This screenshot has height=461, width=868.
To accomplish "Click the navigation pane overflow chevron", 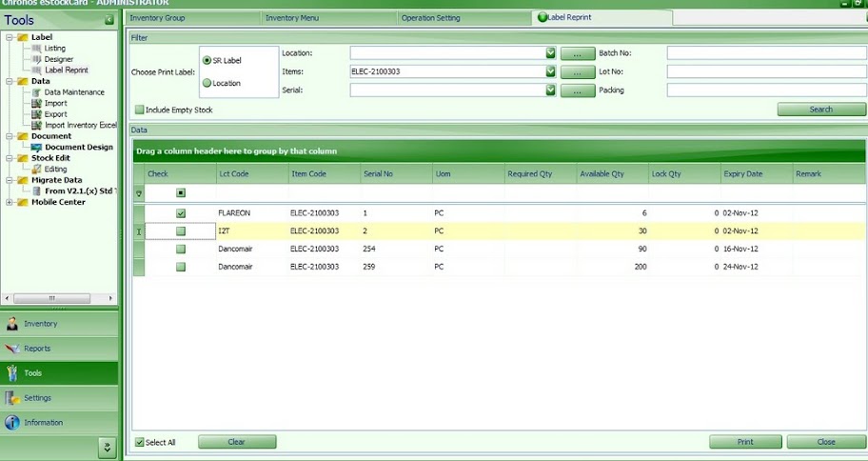I will pyautogui.click(x=108, y=447).
